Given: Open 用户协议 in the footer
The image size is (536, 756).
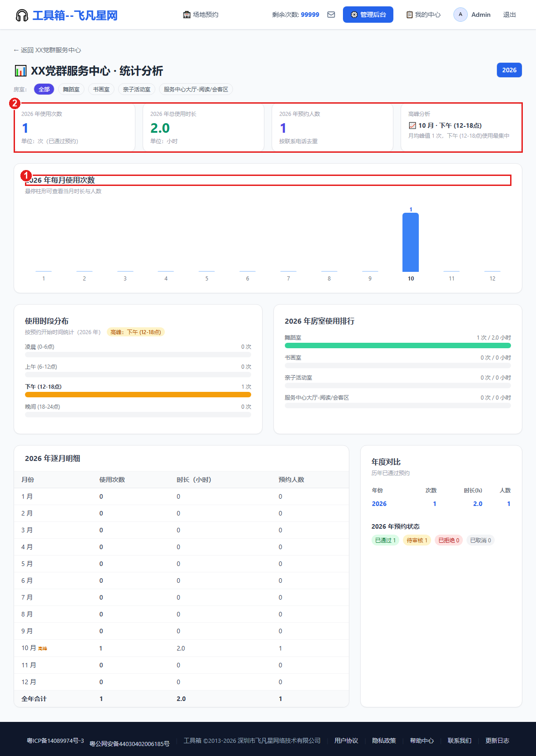Looking at the screenshot, I should point(347,741).
